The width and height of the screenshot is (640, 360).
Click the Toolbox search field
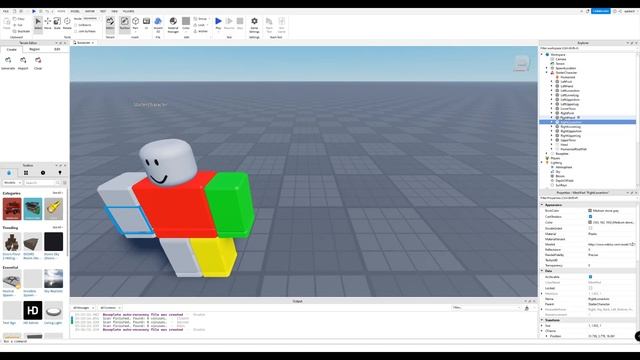pos(42,183)
